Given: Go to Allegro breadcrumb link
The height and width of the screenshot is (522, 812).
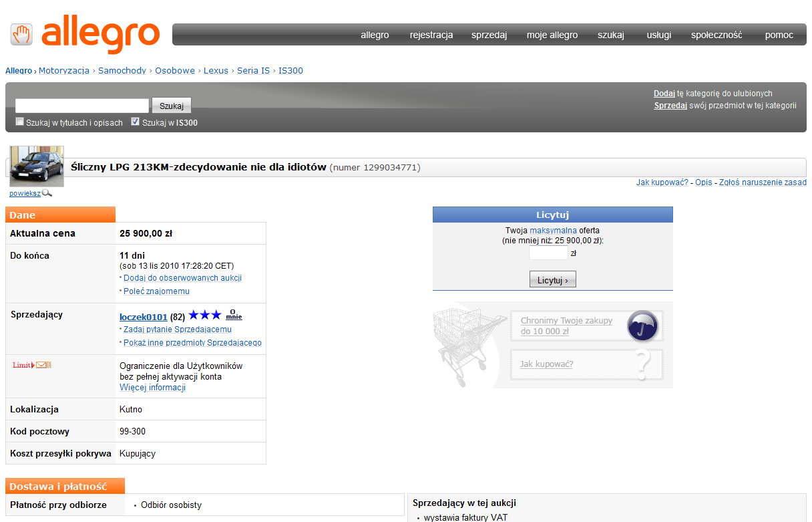Looking at the screenshot, I should pyautogui.click(x=19, y=70).
